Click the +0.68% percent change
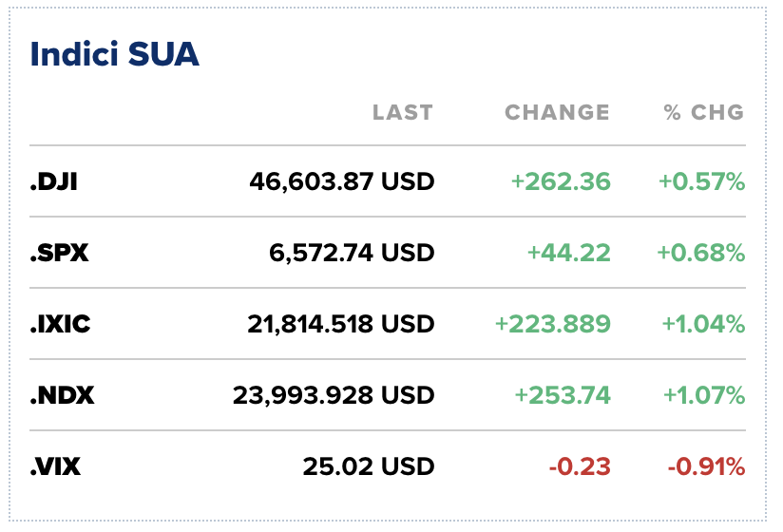The width and height of the screenshot is (783, 532). (x=700, y=253)
